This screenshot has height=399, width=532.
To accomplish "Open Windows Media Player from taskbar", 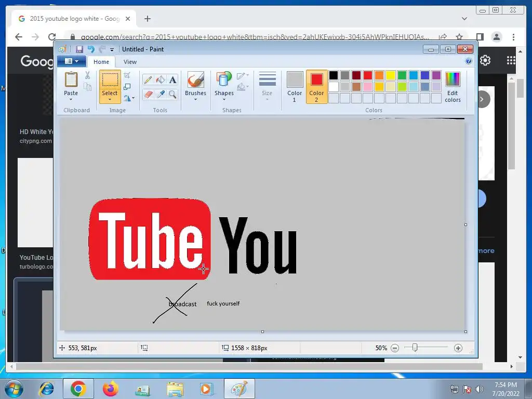I will 206,389.
